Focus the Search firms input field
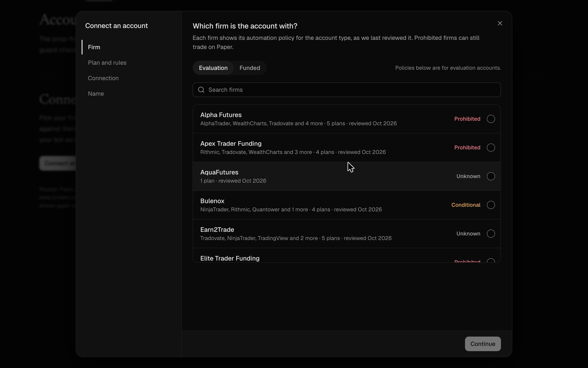The height and width of the screenshot is (368, 588). [x=347, y=90]
